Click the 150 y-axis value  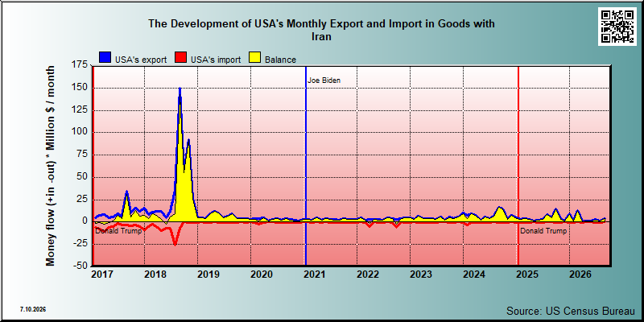80,88
